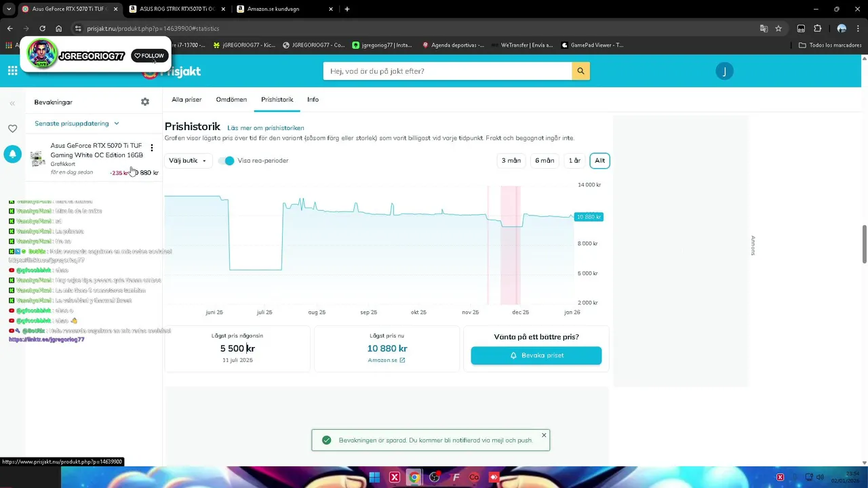The image size is (868, 488).
Task: Click the volume icon in system tray
Action: pos(821,477)
